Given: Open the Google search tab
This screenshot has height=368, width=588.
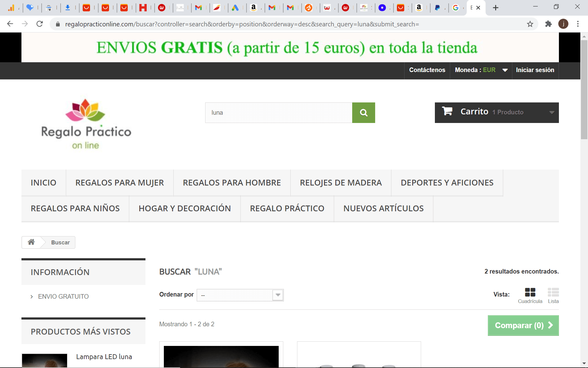Looking at the screenshot, I should point(456,8).
